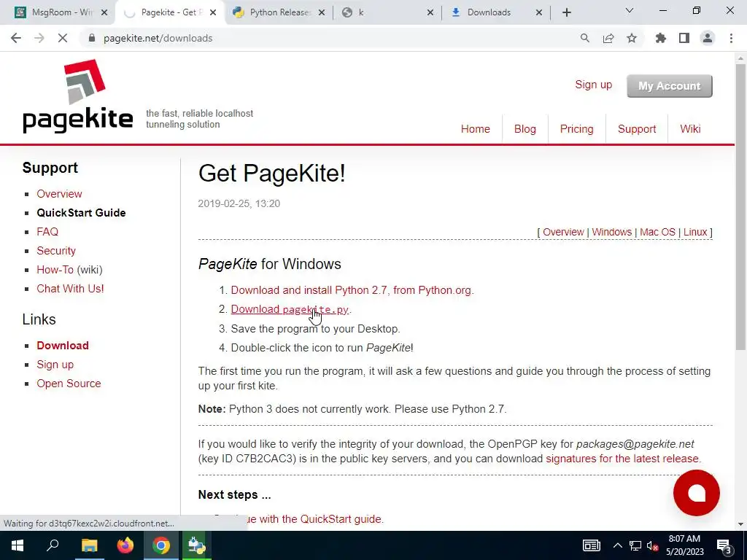Open the red chat bubble widget

(697, 493)
